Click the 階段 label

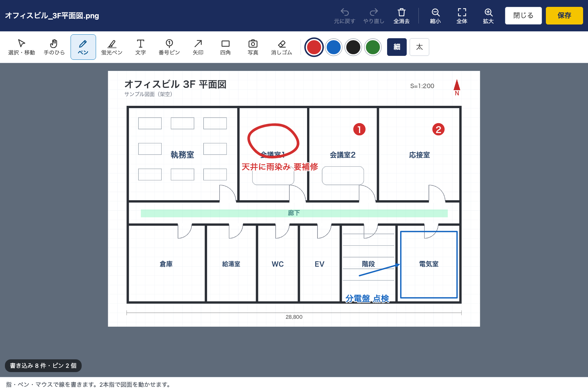368,264
